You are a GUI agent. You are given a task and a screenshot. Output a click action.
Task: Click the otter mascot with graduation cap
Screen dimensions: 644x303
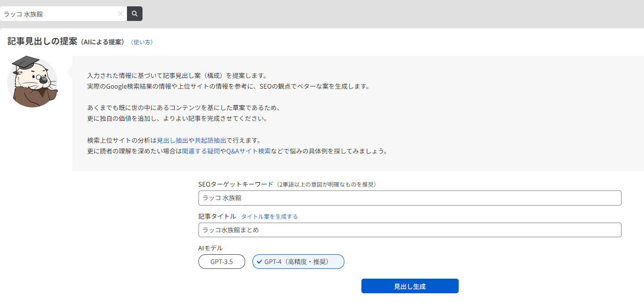pos(32,81)
